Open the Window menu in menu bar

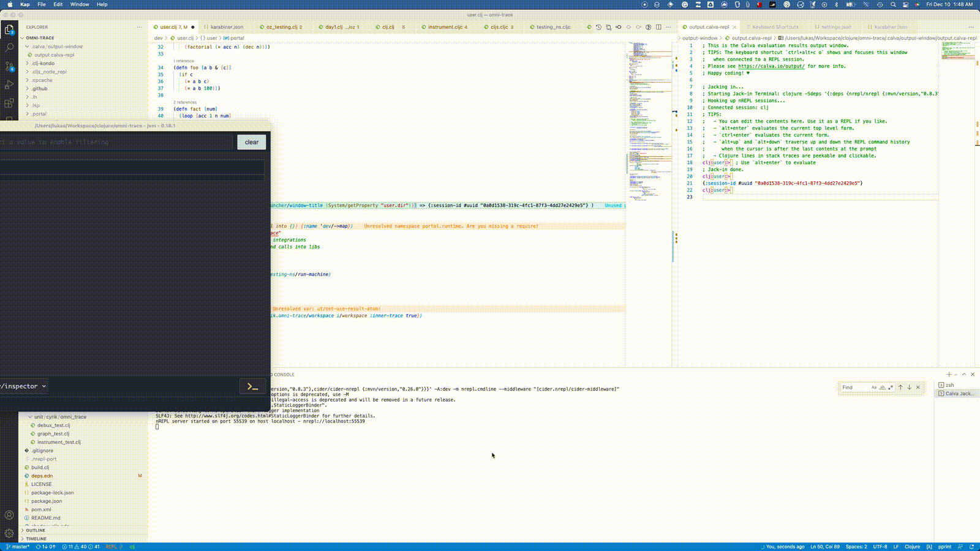(79, 4)
